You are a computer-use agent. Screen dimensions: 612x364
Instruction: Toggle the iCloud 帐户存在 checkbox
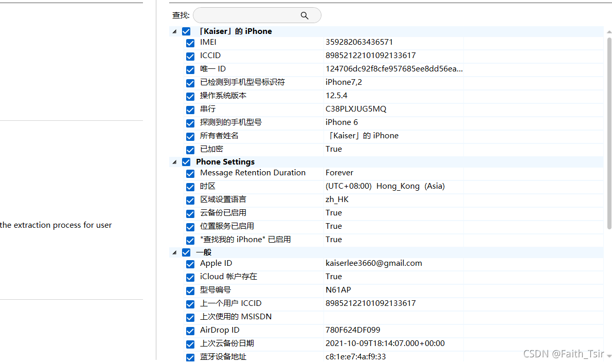[190, 278]
